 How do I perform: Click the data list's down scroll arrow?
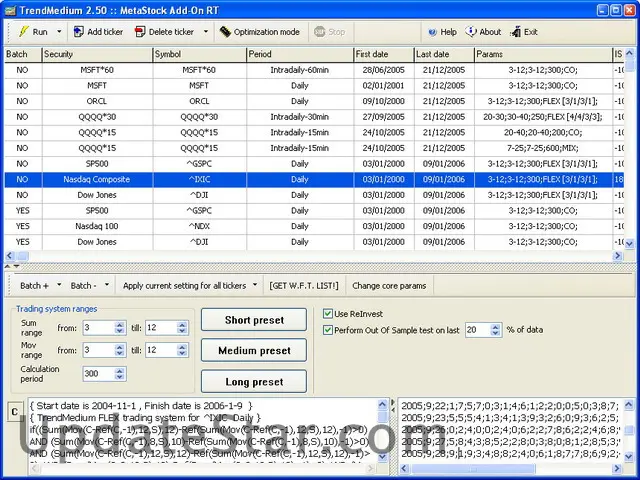click(629, 457)
